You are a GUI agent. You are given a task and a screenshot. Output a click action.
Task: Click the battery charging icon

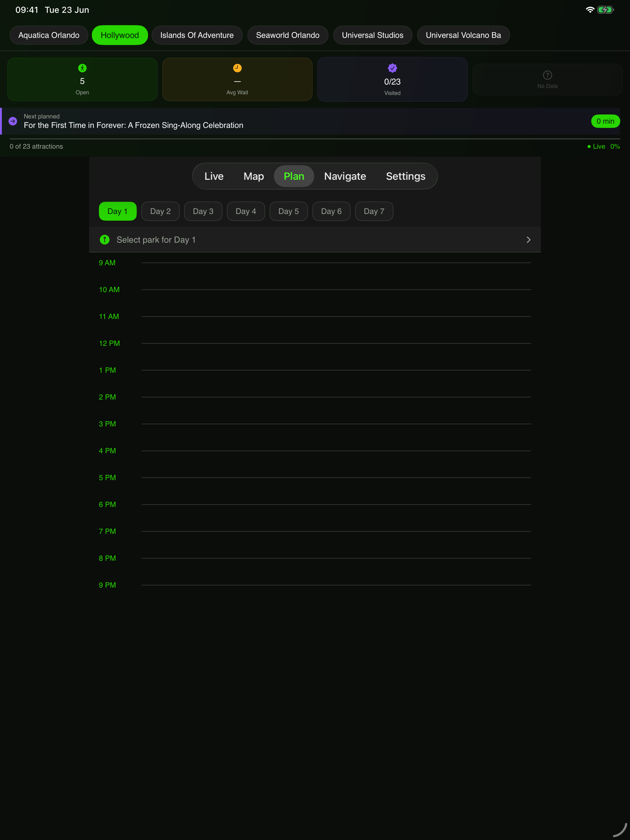coord(605,10)
